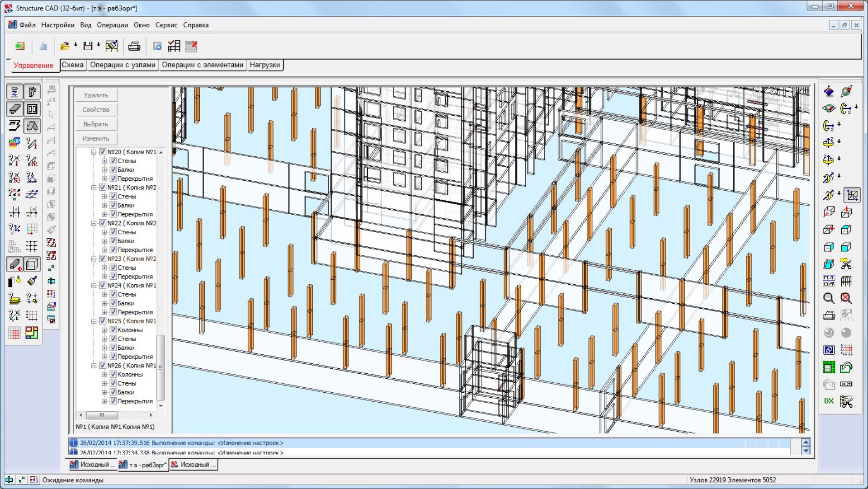Expand Стены under №21

104,197
